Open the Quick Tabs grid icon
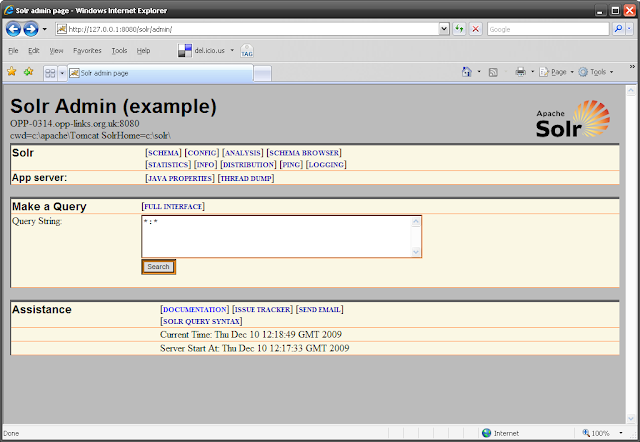The height and width of the screenshot is (442, 640). (50, 73)
